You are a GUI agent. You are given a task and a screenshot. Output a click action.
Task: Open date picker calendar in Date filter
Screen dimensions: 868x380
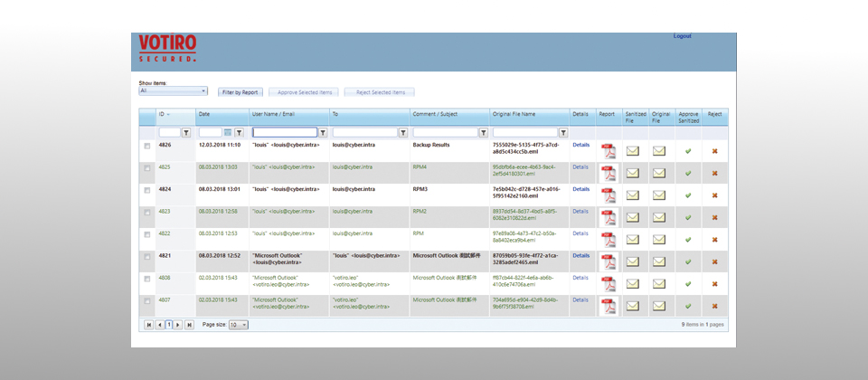pyautogui.click(x=228, y=133)
